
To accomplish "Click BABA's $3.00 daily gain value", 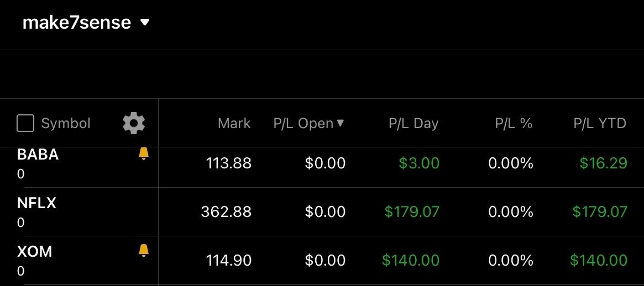I will coord(419,163).
